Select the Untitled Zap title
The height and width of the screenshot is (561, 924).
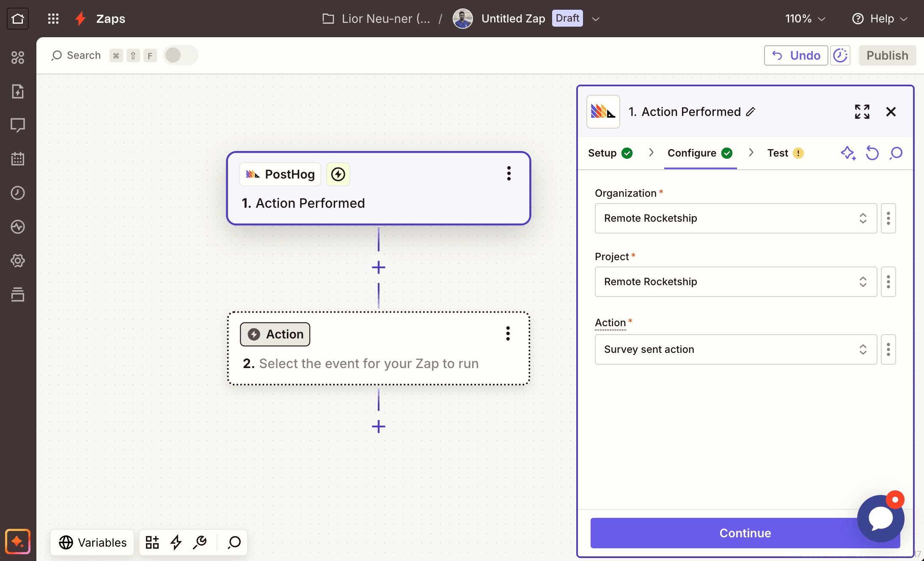click(513, 19)
